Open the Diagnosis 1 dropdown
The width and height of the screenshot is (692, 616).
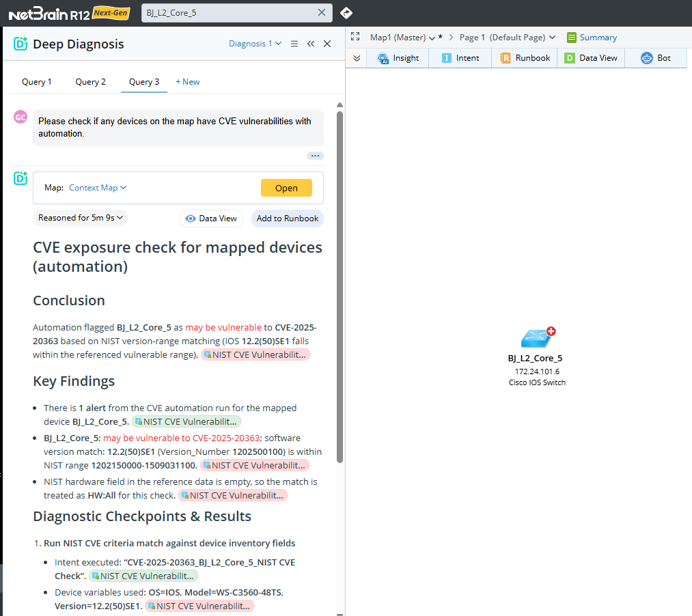tap(255, 43)
